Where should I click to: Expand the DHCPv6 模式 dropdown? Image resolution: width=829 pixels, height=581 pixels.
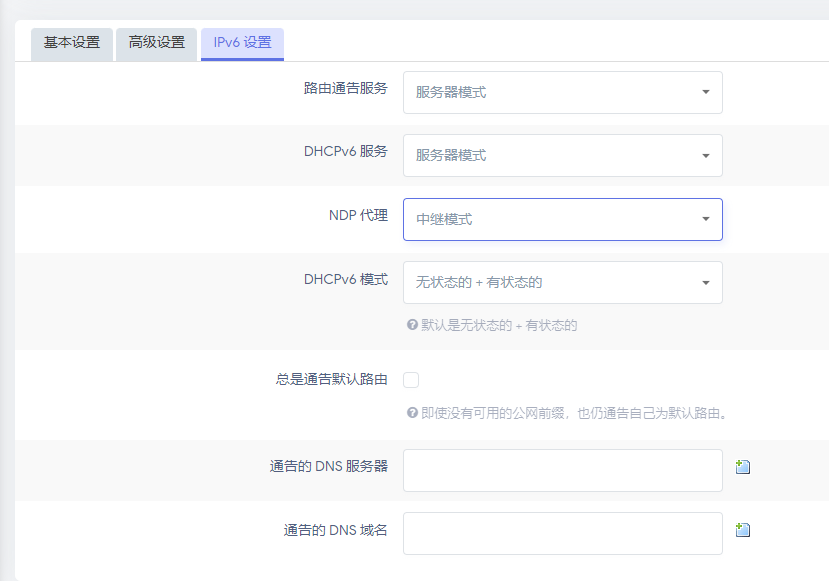point(562,282)
